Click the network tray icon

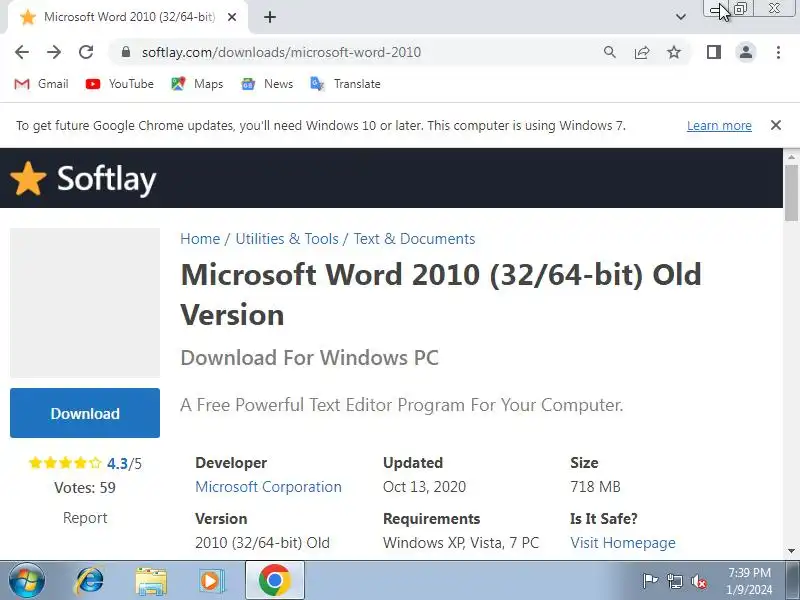[x=675, y=581]
